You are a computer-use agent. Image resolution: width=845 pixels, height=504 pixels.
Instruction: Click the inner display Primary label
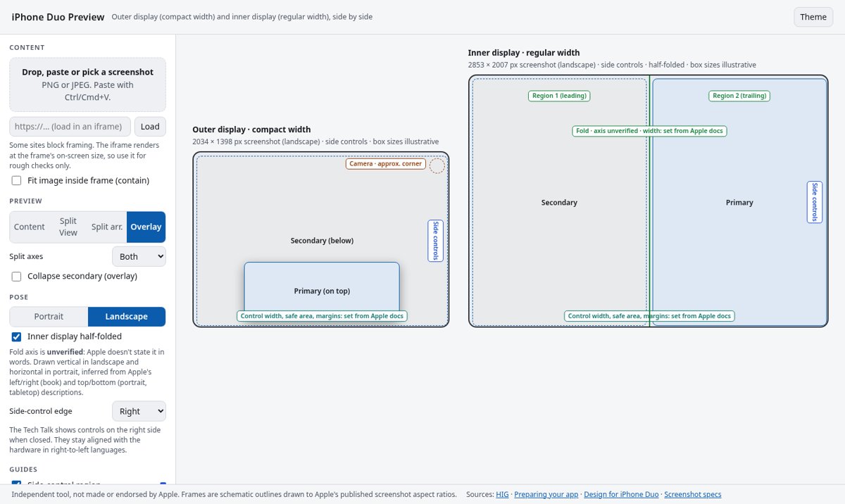[x=739, y=203]
